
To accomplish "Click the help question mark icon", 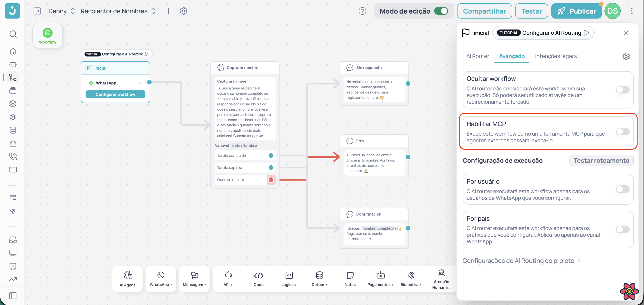I will (x=362, y=11).
